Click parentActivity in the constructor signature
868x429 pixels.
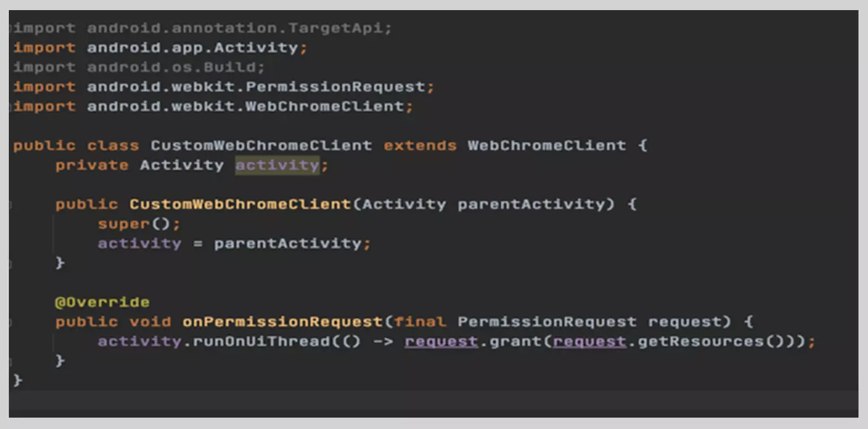coord(531,204)
